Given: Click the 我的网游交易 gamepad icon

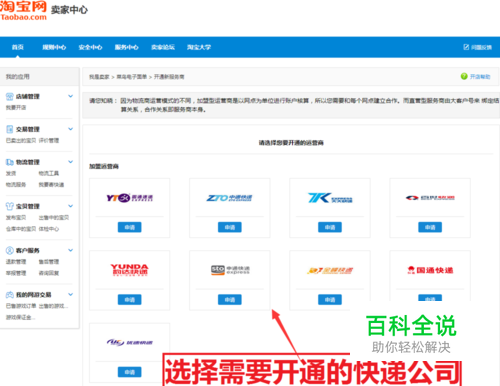Looking at the screenshot, I should coord(10,295).
